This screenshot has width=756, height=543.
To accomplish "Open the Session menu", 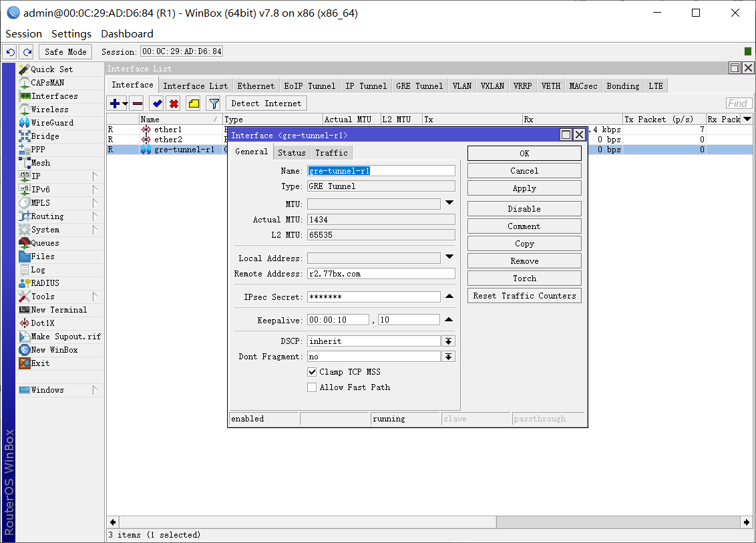I will [x=23, y=34].
